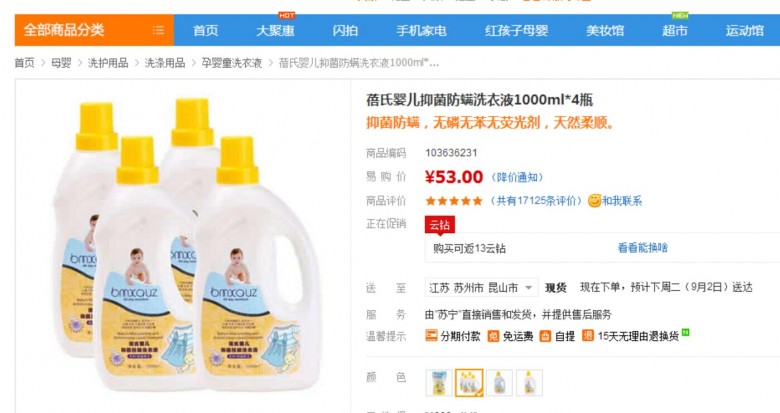The image size is (780, 413).
Task: Click the 15天无理由退换货 return icon
Action: pos(588,336)
